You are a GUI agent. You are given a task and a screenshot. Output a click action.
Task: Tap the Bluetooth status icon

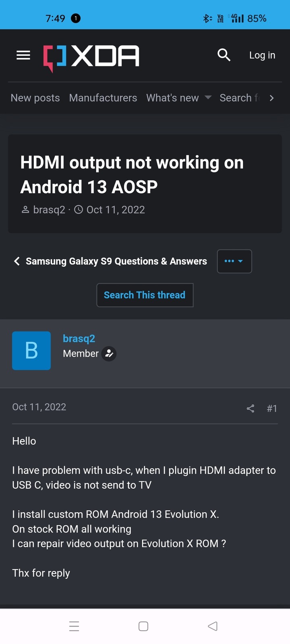[x=207, y=18]
